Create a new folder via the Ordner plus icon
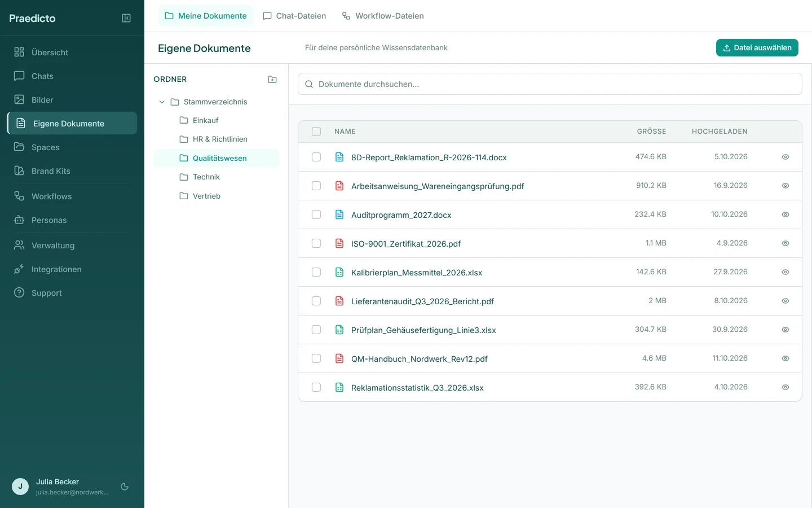 272,80
